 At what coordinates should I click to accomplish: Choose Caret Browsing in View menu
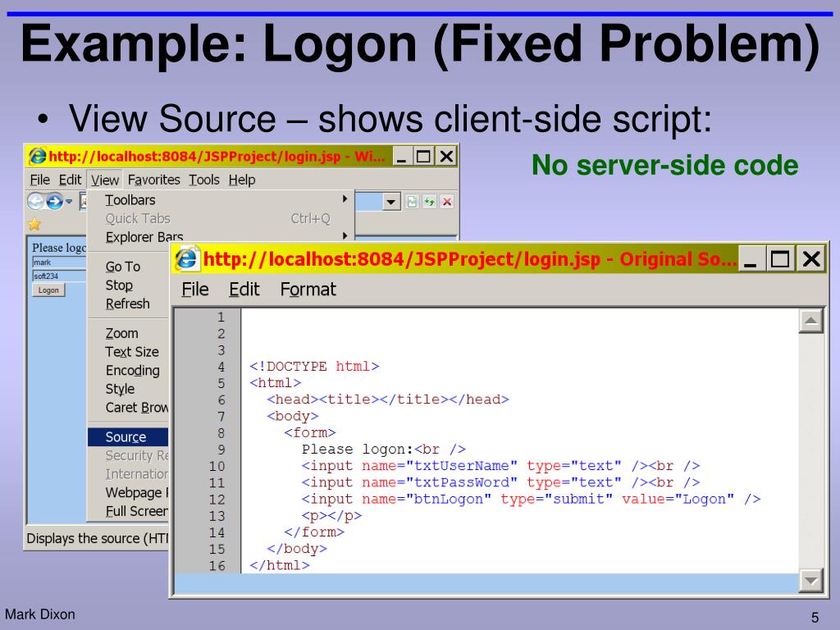(129, 408)
